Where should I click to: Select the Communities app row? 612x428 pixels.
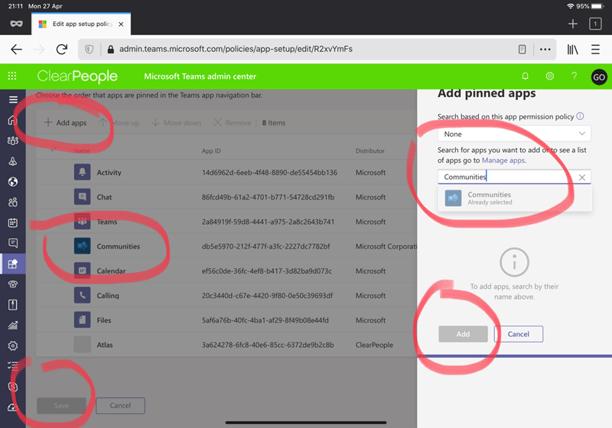pyautogui.click(x=226, y=246)
